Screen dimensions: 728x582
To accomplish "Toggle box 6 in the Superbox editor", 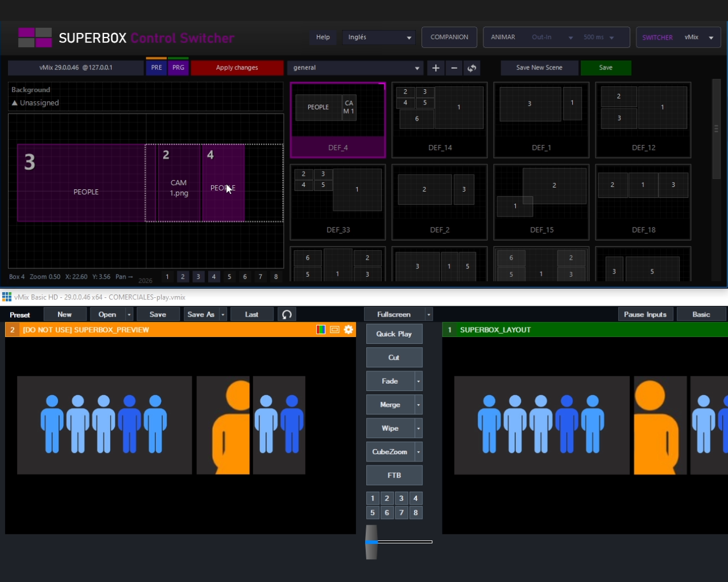I will click(245, 277).
